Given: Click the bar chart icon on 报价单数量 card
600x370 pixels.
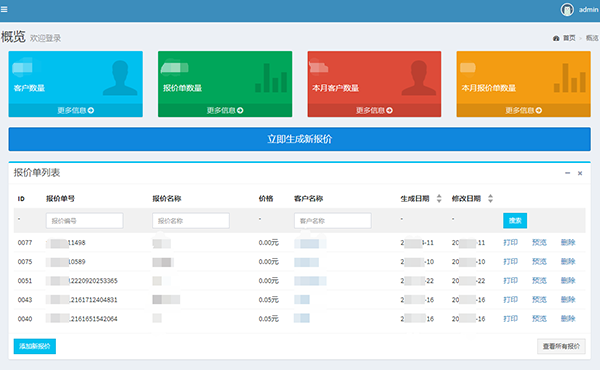Looking at the screenshot, I should coord(271,78).
